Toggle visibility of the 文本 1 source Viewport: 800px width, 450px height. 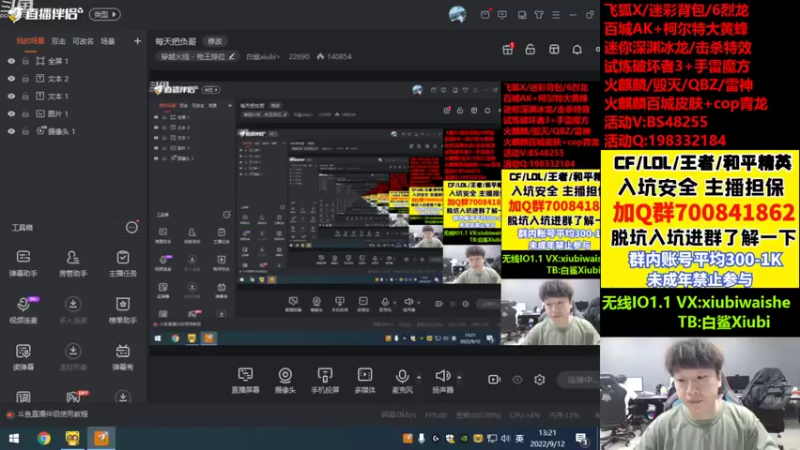coord(11,96)
